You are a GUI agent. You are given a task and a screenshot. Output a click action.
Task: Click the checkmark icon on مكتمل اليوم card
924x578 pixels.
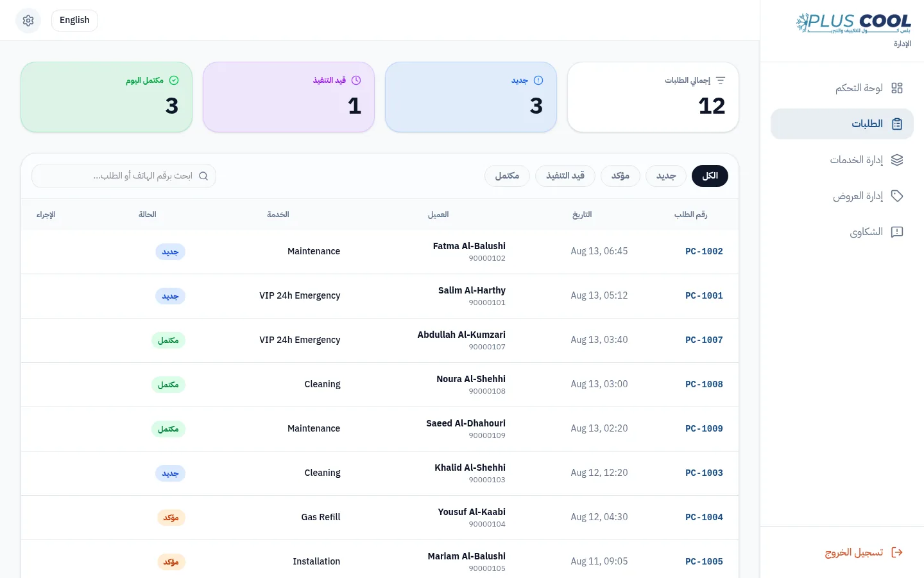(x=174, y=80)
